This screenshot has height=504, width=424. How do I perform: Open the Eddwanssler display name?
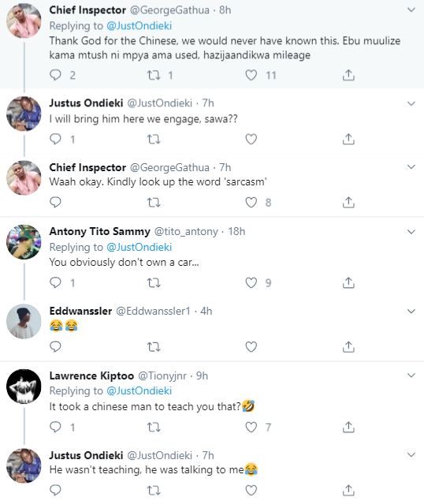click(x=80, y=311)
